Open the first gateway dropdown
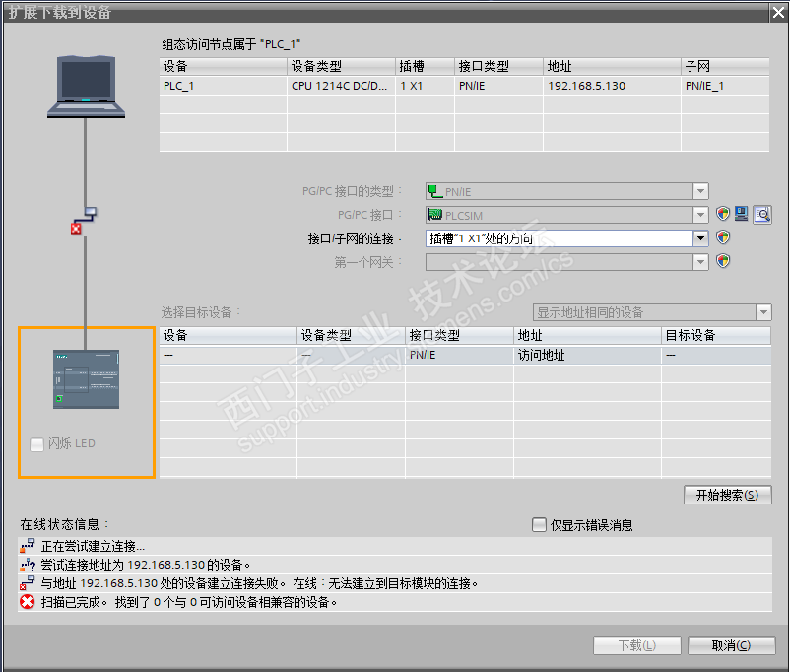The height and width of the screenshot is (672, 790). coord(700,262)
